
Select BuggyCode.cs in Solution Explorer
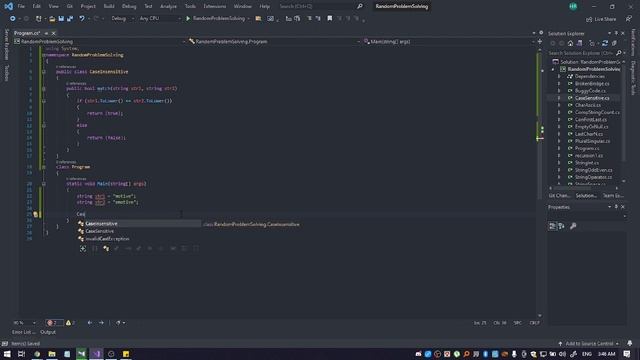click(590, 91)
